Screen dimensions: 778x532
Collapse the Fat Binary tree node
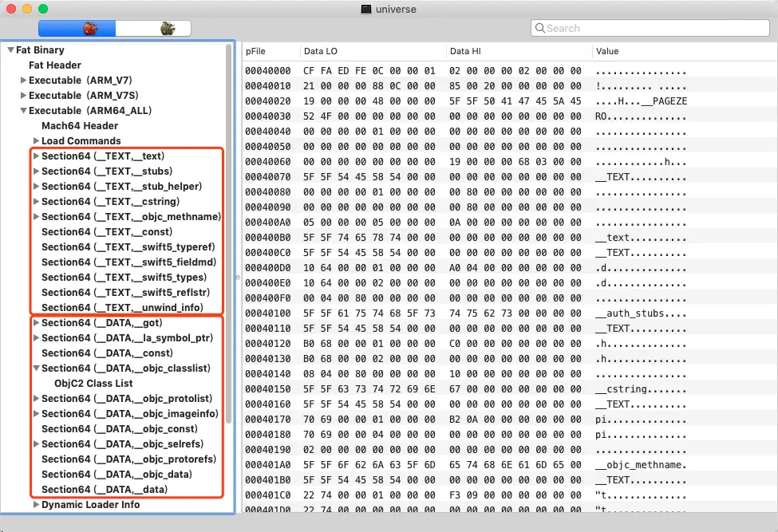10,50
